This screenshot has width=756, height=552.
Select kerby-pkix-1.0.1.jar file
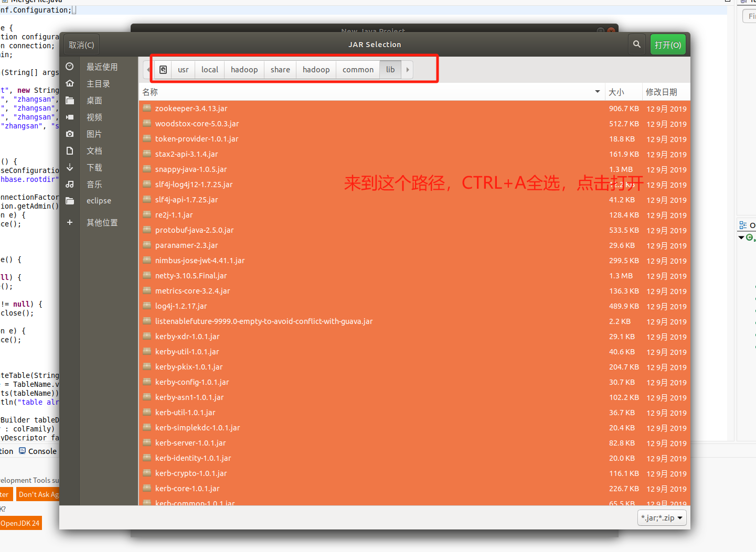[414, 367]
